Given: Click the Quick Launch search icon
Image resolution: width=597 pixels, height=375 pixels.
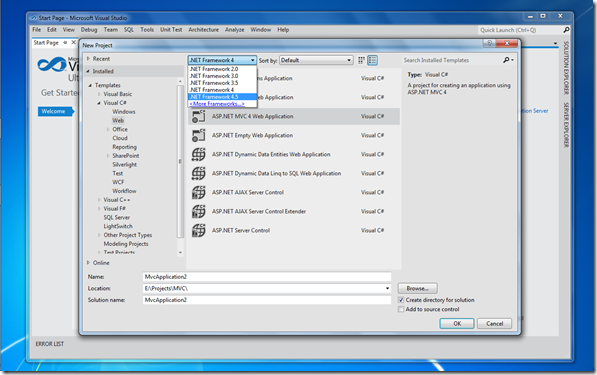Looking at the screenshot, I should [x=566, y=30].
